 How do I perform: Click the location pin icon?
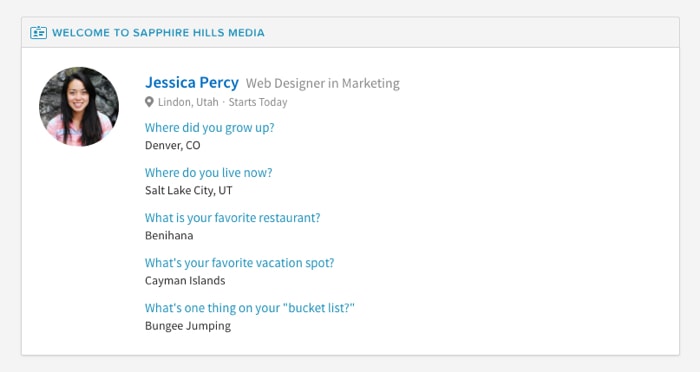149,102
